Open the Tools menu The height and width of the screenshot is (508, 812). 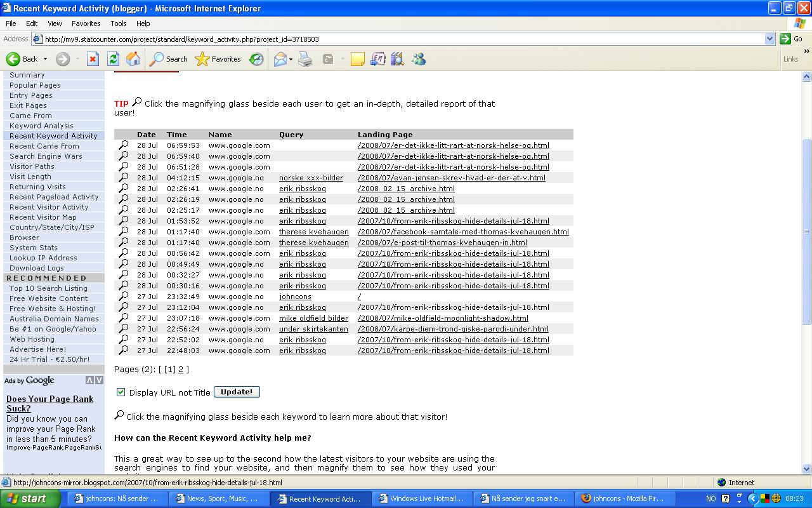119,23
